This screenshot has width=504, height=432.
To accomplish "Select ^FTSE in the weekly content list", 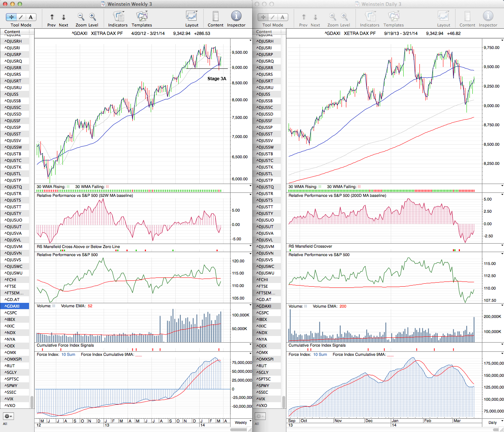I will [x=10, y=286].
